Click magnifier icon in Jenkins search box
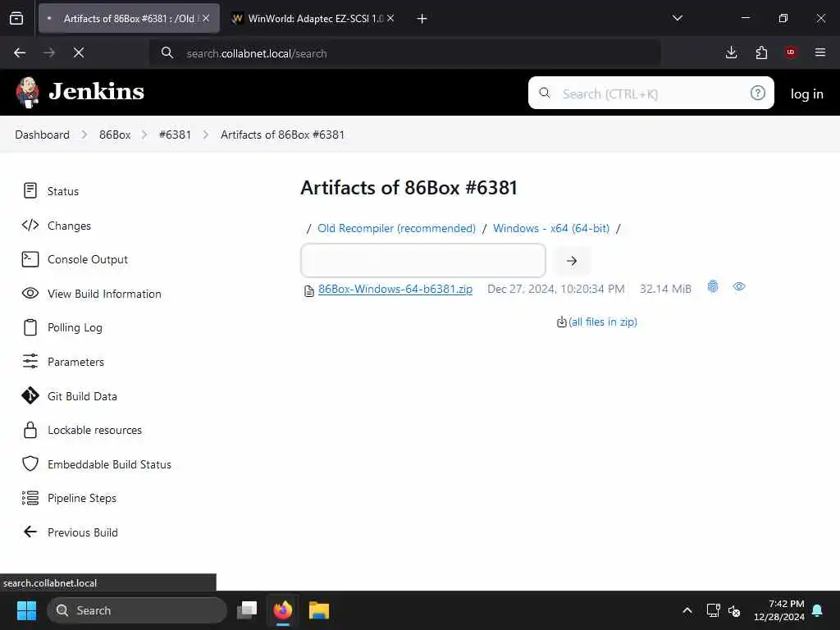Image resolution: width=840 pixels, height=630 pixels. pos(545,94)
